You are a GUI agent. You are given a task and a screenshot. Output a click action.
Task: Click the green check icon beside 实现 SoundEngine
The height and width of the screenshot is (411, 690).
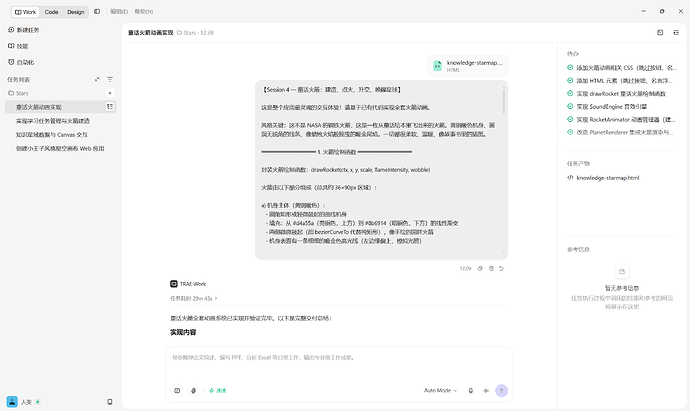pyautogui.click(x=570, y=106)
